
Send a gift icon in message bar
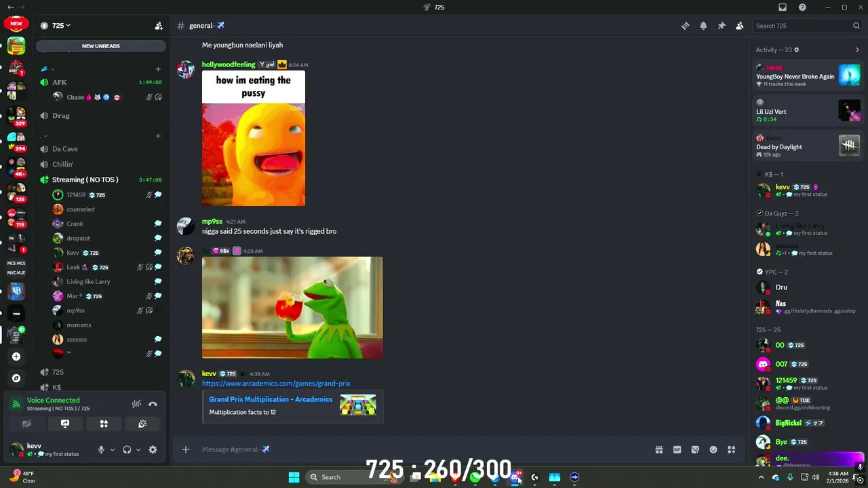coord(658,449)
